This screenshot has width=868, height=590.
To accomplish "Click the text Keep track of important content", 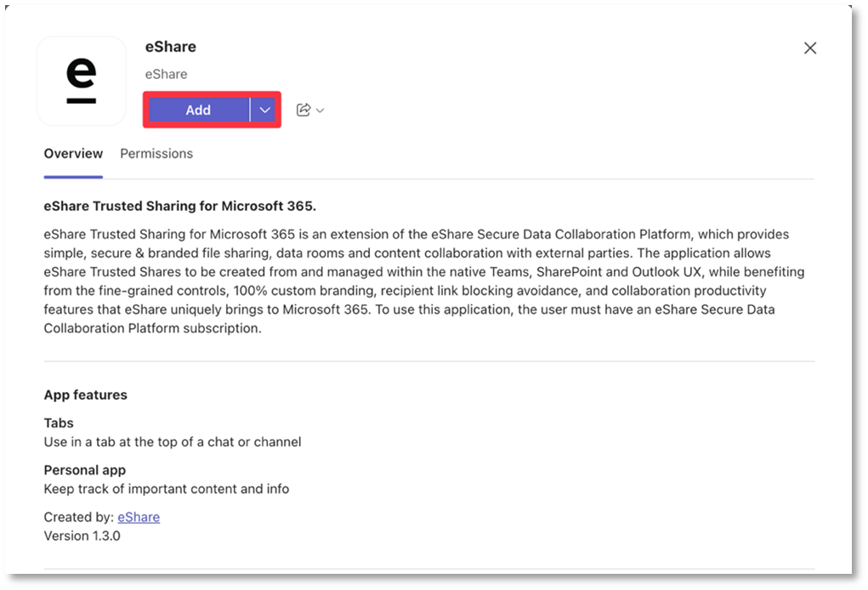I will tap(167, 489).
